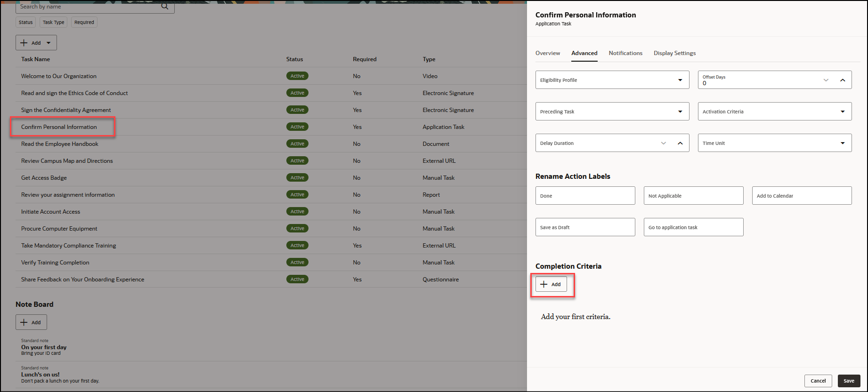Open Share Feedback on Onboarding Experience task
This screenshot has width=868, height=392.
click(x=82, y=280)
